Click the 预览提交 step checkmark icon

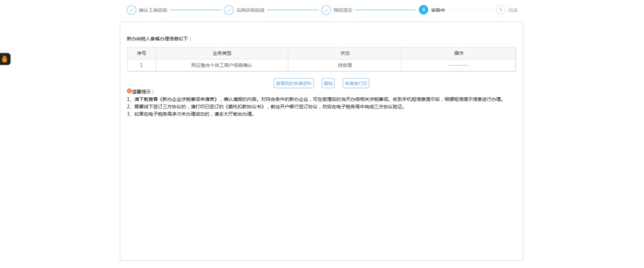pyautogui.click(x=326, y=10)
